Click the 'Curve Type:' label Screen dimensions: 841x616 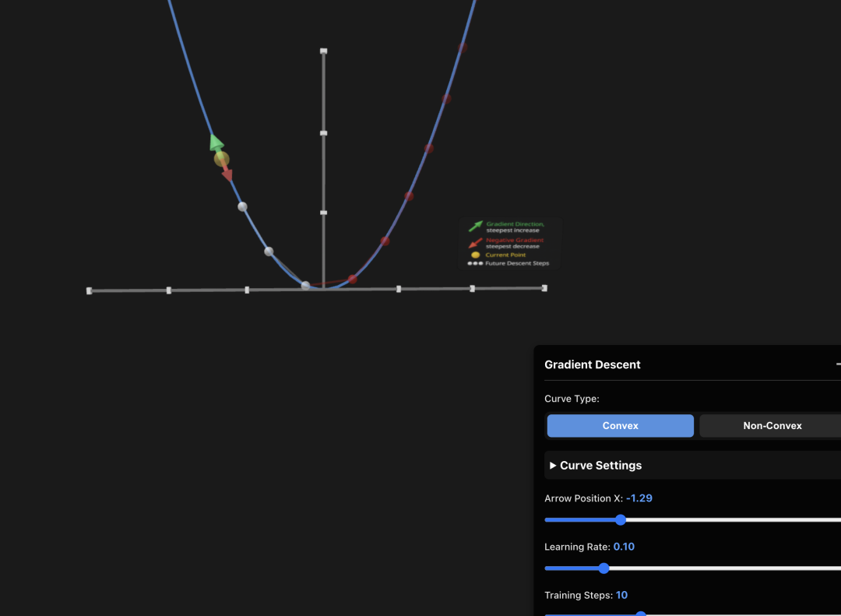pos(572,399)
